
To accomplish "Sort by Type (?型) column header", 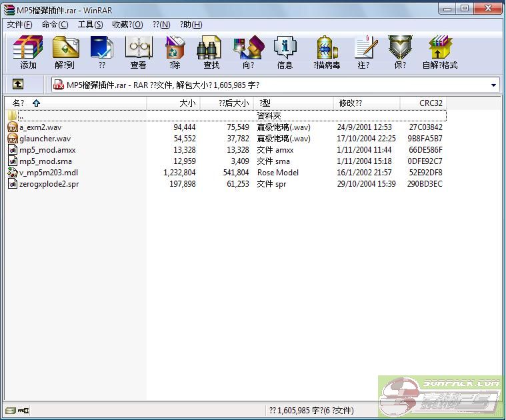I will [293, 103].
